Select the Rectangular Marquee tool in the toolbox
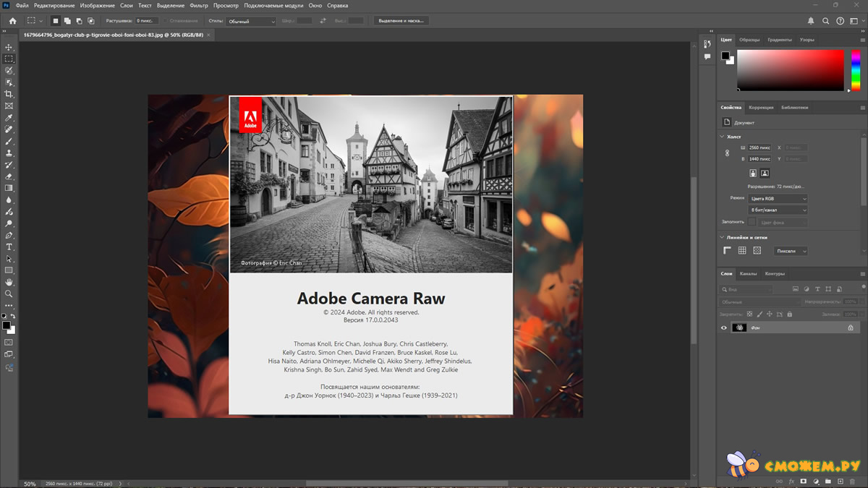Screen dimensions: 868x488 coord(9,59)
